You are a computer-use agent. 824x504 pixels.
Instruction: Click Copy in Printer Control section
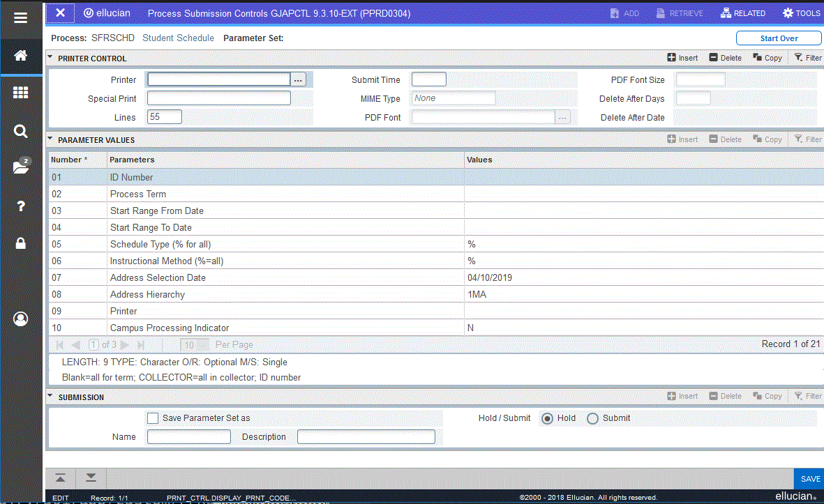pos(767,58)
